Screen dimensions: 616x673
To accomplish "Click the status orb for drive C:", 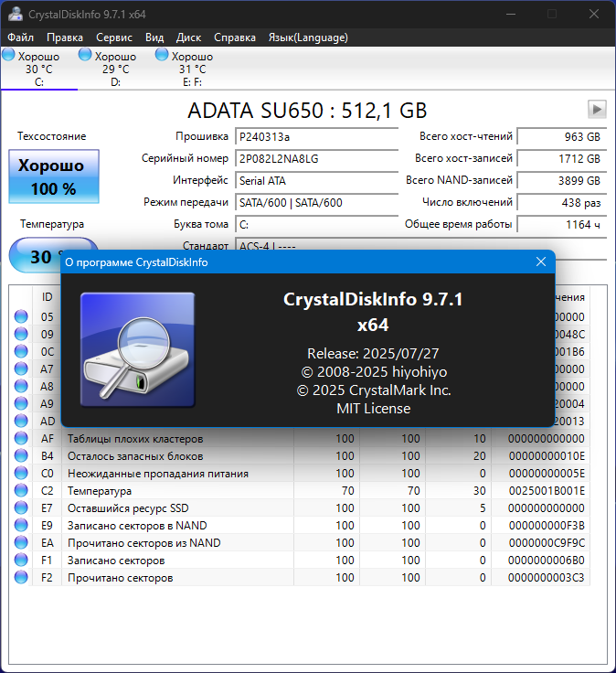I will click(8, 55).
